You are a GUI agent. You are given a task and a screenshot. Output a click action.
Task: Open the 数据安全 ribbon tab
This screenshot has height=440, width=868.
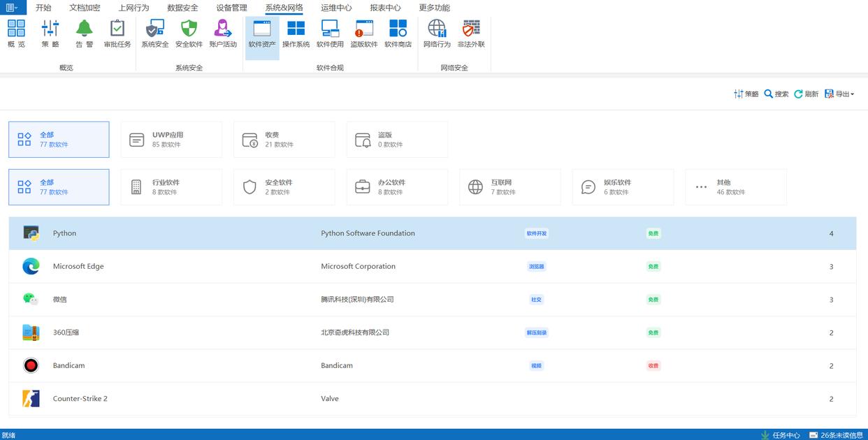coord(182,8)
